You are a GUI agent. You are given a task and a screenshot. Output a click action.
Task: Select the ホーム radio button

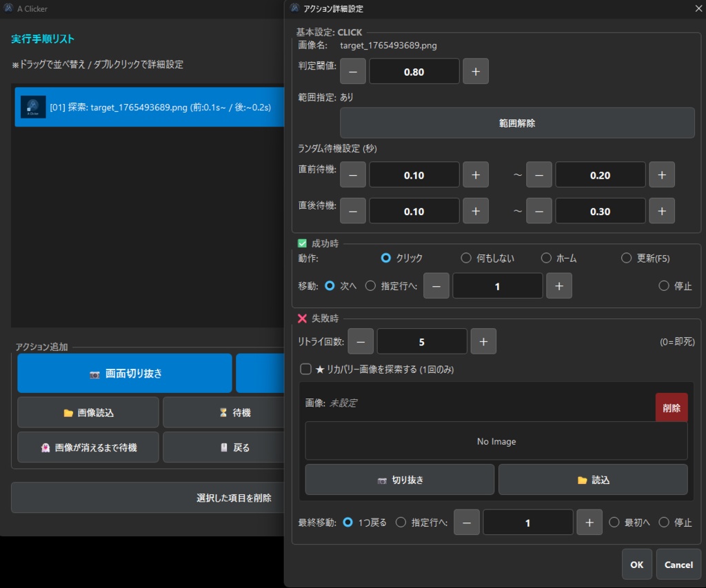pos(546,258)
